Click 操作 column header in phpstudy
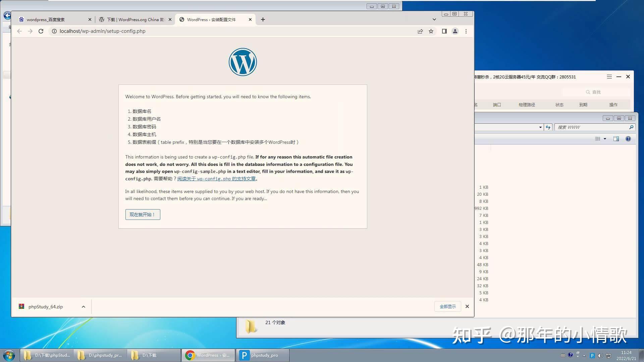 click(613, 105)
